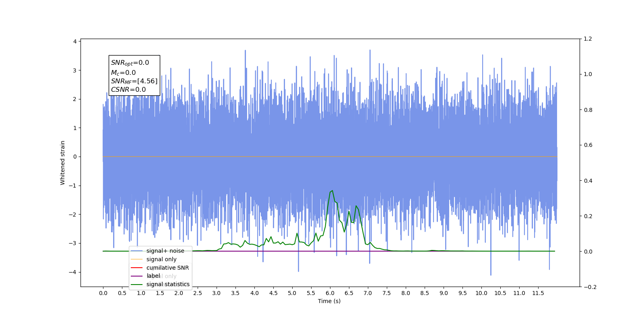Click the Time axis tick label 4.5
644x322 pixels.
click(273, 293)
